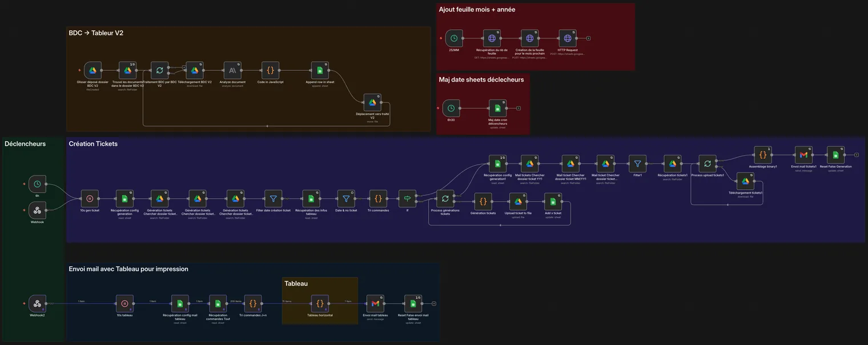The width and height of the screenshot is (868, 345).
Task: Select the Filter1 node
Action: [637, 164]
